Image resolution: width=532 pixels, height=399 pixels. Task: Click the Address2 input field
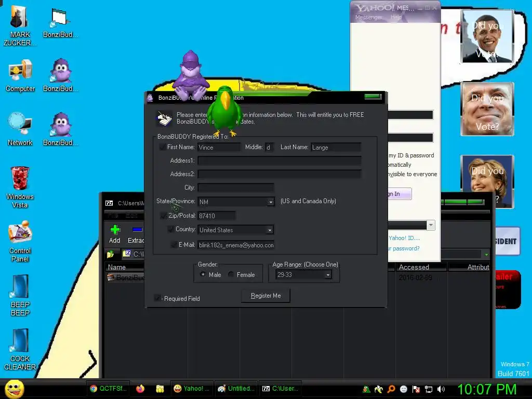click(279, 174)
